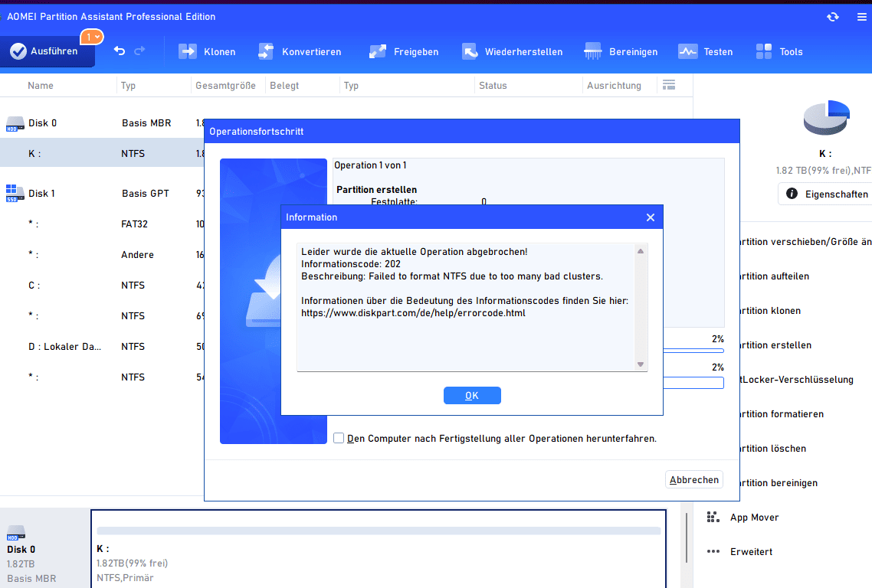Choose Partition formatieren option
Screen dimensions: 872x588
(x=782, y=414)
